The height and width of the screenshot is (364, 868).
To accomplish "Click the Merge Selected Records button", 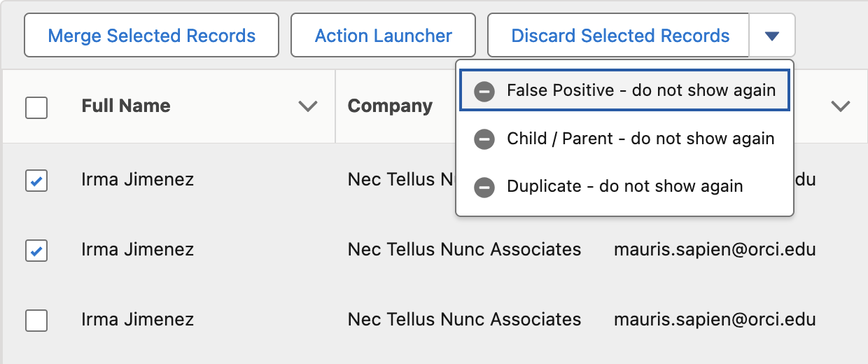I will (x=152, y=35).
